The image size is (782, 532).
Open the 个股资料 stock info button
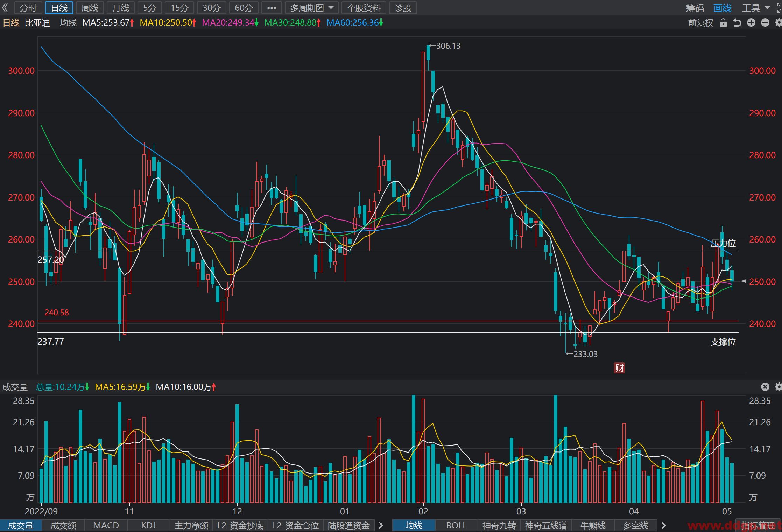[x=364, y=8]
